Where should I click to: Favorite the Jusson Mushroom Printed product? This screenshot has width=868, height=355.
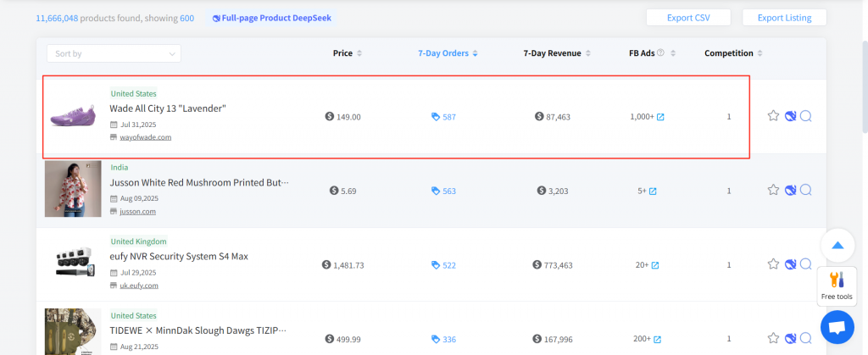(773, 191)
